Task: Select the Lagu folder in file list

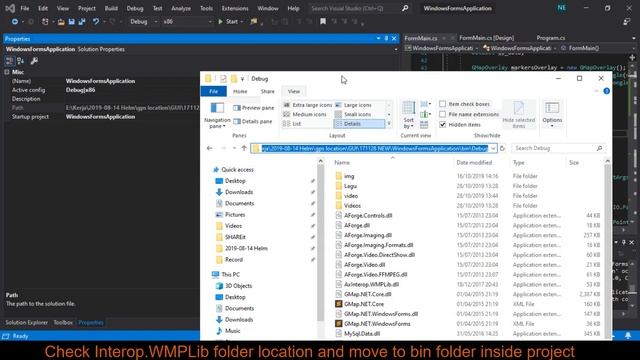Action: pos(350,186)
